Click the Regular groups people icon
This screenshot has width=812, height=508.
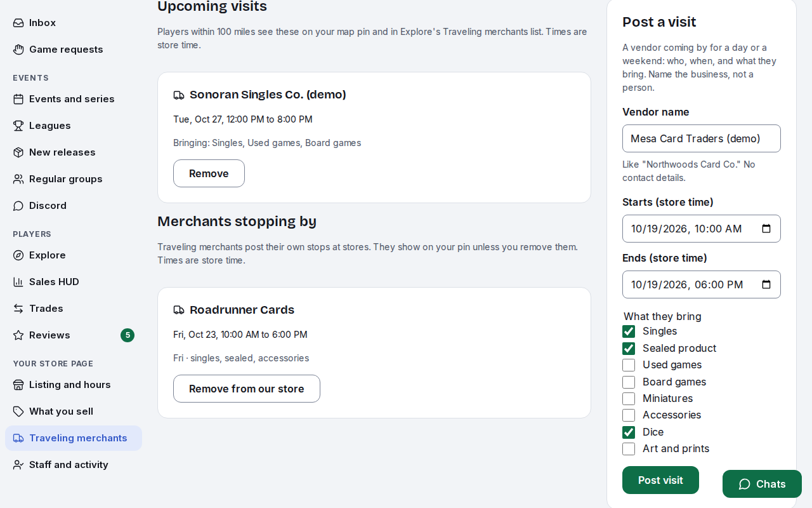(18, 179)
